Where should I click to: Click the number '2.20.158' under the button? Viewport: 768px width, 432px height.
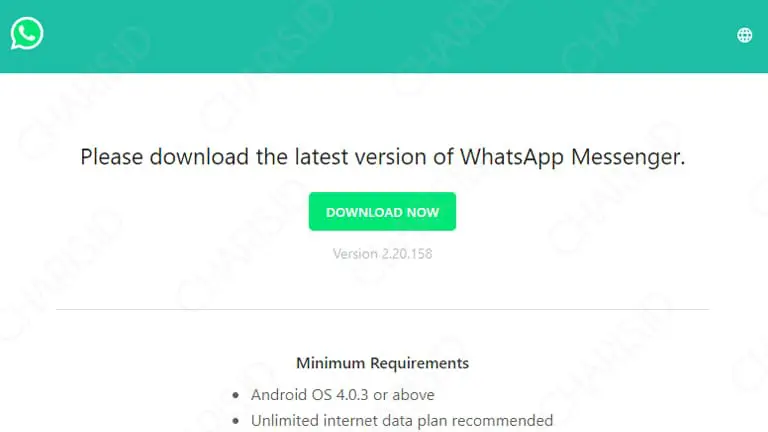point(407,254)
